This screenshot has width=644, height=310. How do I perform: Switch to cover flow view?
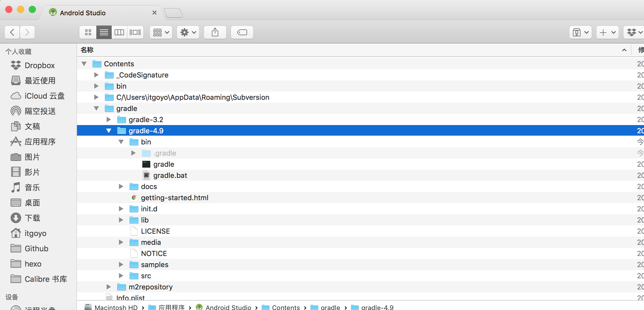click(135, 32)
